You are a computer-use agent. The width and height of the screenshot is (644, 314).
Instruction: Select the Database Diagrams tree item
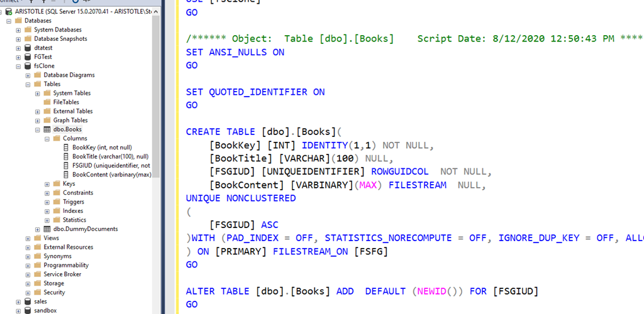(69, 75)
